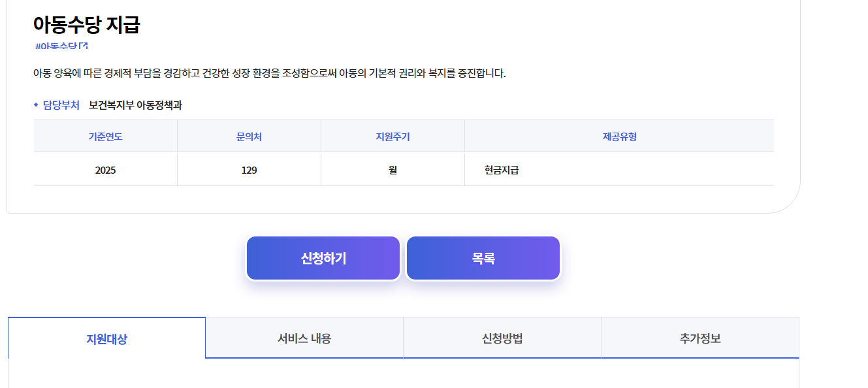Click the #아동수당 hashtag link
868x388 pixels.
[x=56, y=44]
